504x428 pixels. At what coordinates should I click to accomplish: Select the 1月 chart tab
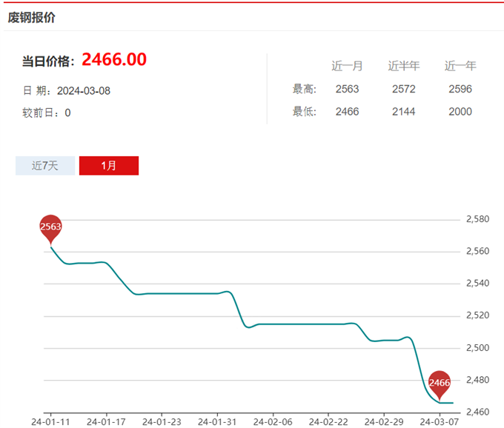[x=109, y=166]
